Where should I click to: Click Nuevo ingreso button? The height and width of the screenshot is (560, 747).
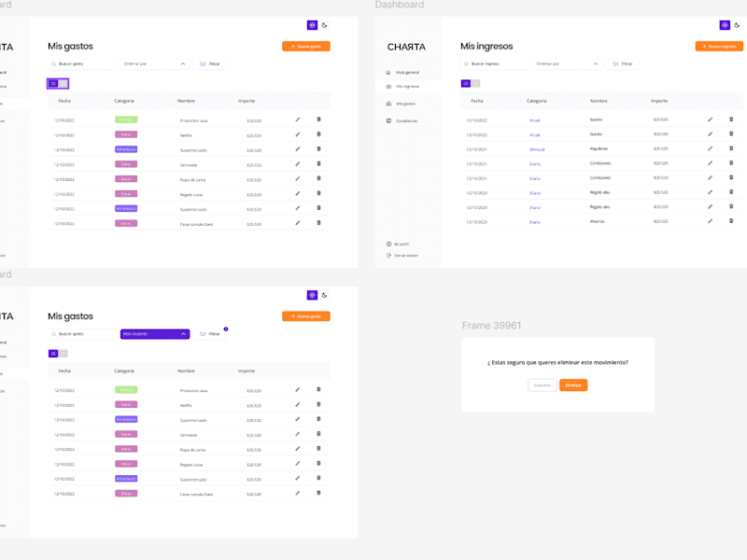719,46
